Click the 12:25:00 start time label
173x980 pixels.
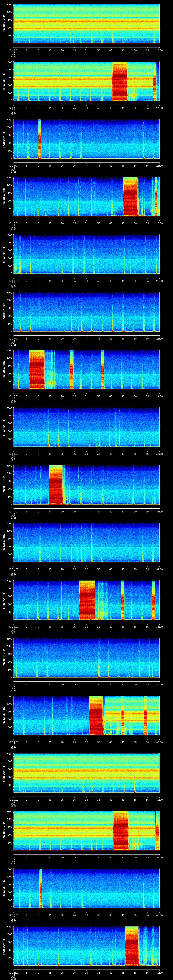coord(13,223)
